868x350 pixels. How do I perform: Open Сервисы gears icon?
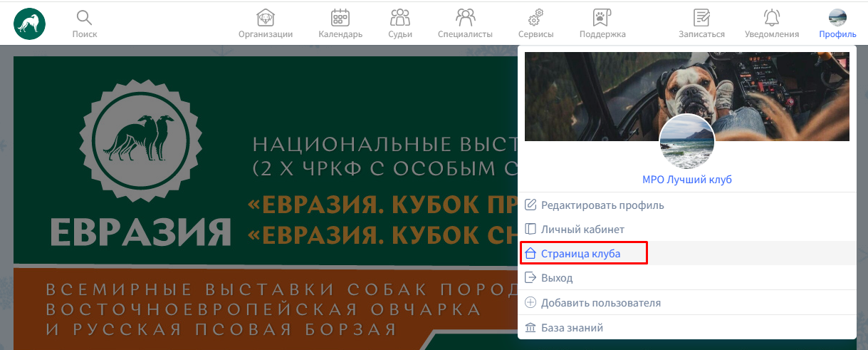[535, 18]
